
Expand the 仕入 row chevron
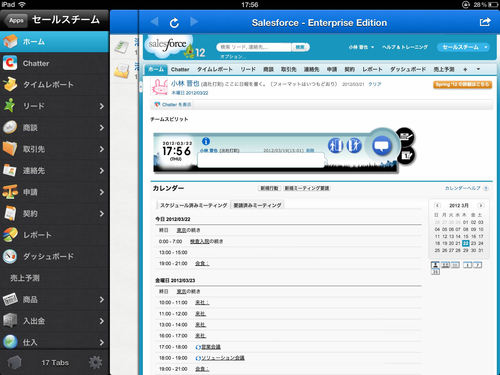[101, 342]
